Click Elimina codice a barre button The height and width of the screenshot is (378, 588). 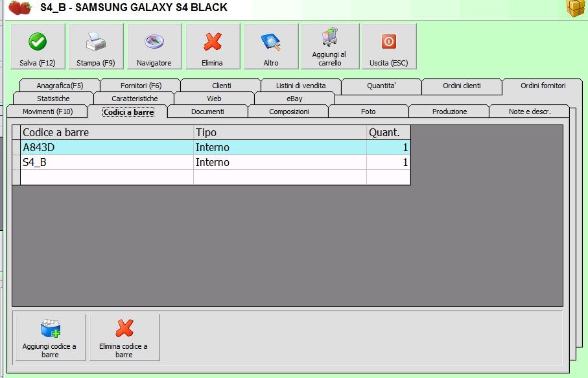coord(124,338)
